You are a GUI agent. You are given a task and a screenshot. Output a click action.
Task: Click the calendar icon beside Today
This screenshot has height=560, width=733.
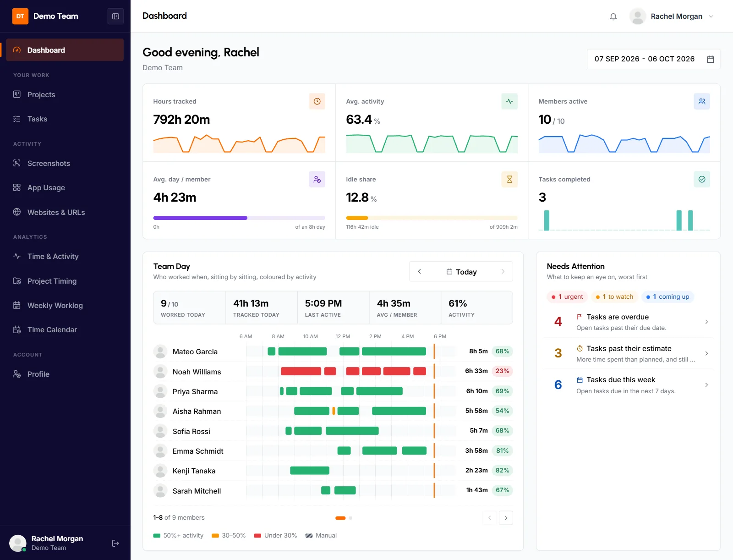point(449,272)
